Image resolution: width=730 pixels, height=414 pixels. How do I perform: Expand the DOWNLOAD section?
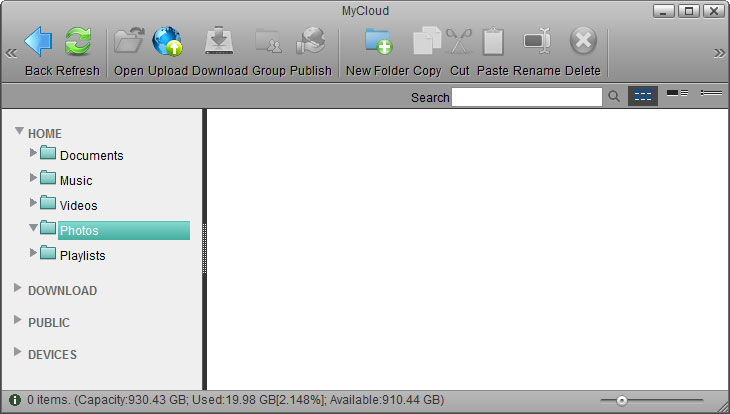pyautogui.click(x=18, y=289)
